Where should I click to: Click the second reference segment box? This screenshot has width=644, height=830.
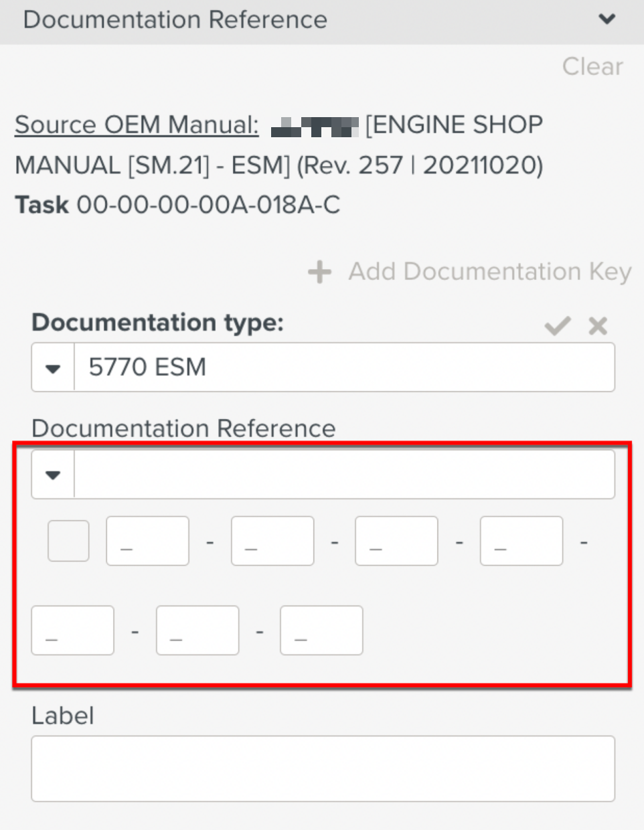pyautogui.click(x=272, y=541)
